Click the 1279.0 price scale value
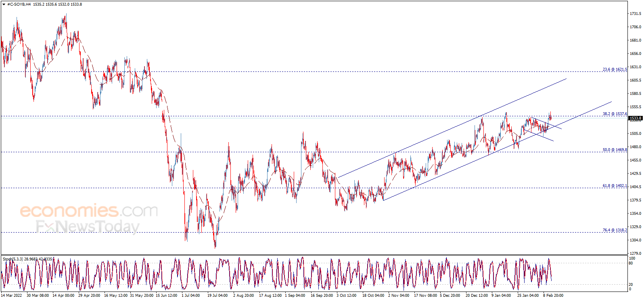644x300 pixels. point(636,254)
